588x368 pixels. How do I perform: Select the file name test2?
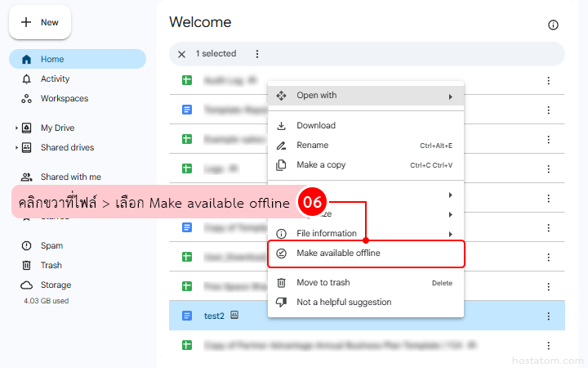(214, 316)
